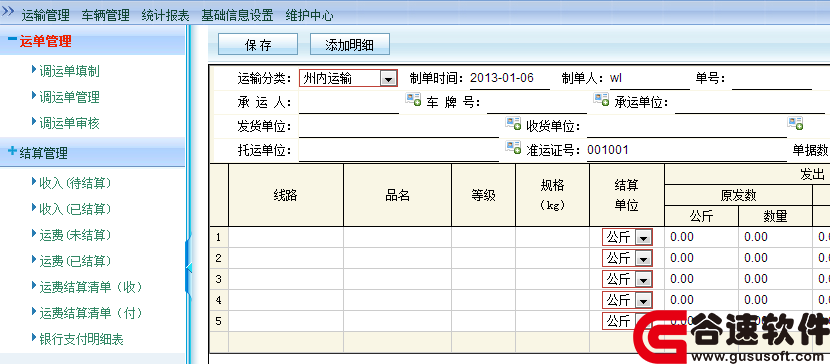830x364 pixels.
Task: Open the 结算单位 dropdown in row 3
Action: pyautogui.click(x=627, y=279)
